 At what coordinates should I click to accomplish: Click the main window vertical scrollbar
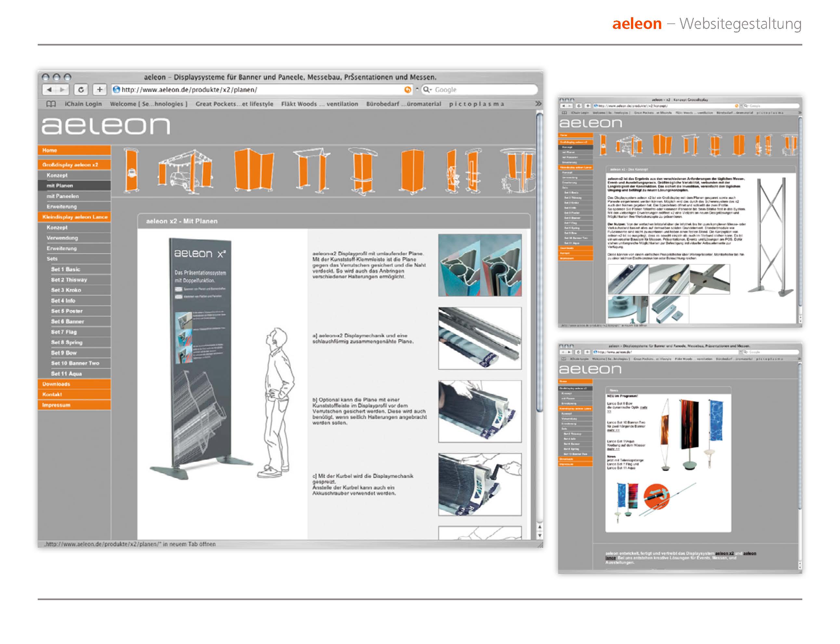pyautogui.click(x=539, y=262)
